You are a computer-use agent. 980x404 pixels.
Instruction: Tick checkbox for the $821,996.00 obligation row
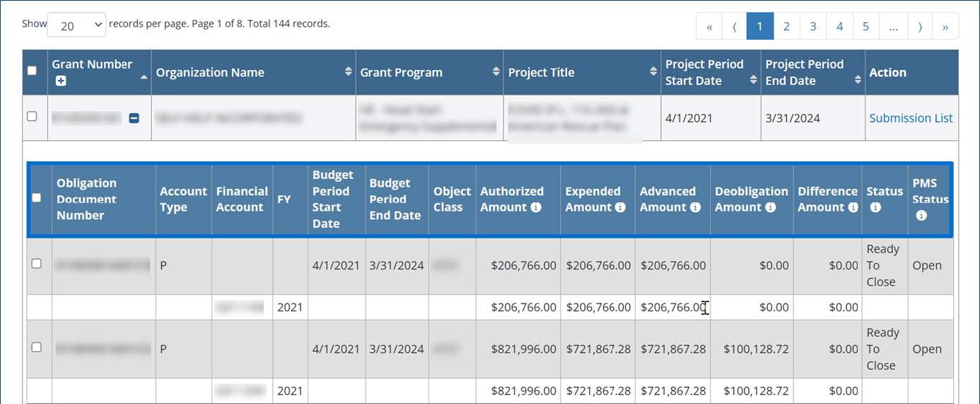pos(37,347)
